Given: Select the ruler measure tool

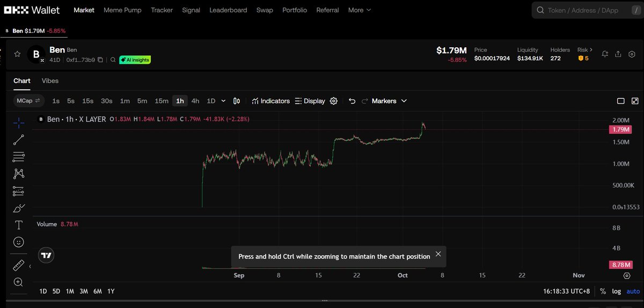Looking at the screenshot, I should (19, 265).
